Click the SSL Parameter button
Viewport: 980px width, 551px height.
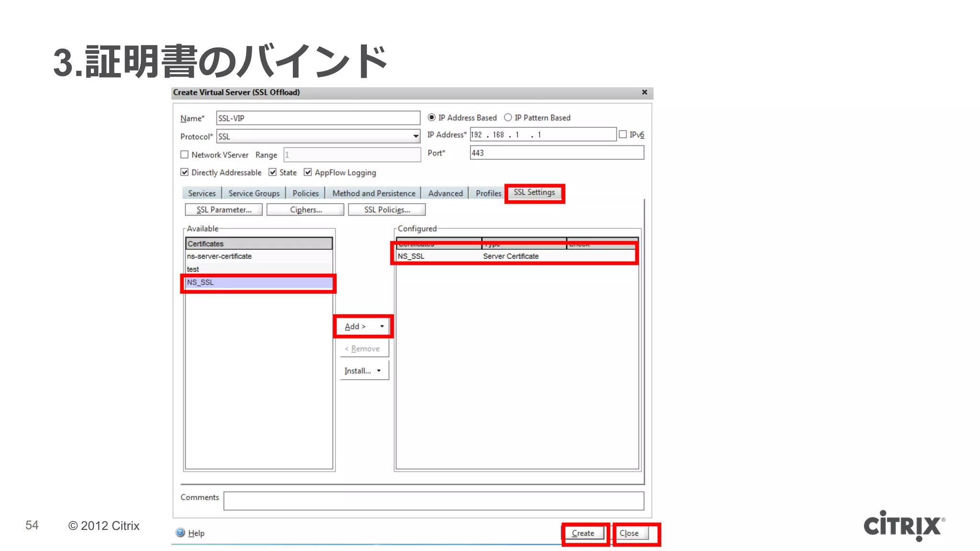(x=224, y=209)
